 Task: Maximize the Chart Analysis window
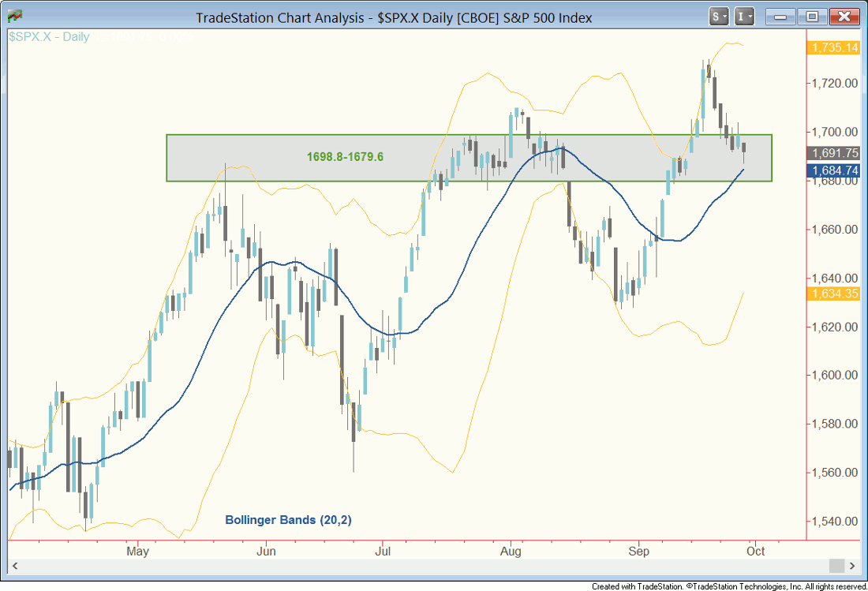click(812, 16)
